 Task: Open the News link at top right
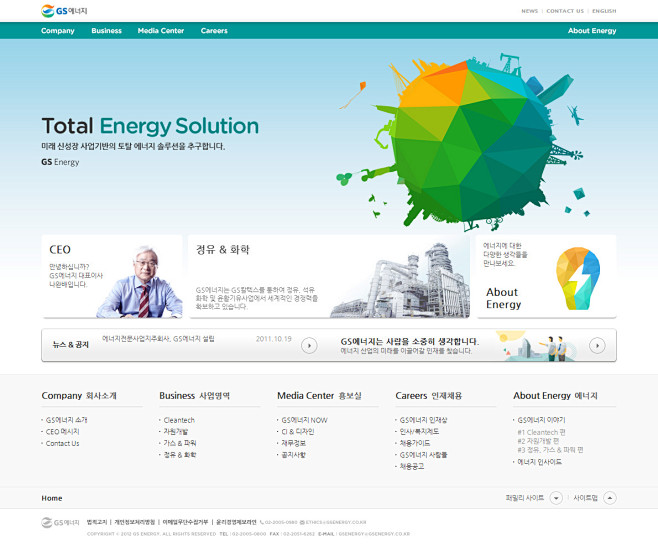coord(529,11)
